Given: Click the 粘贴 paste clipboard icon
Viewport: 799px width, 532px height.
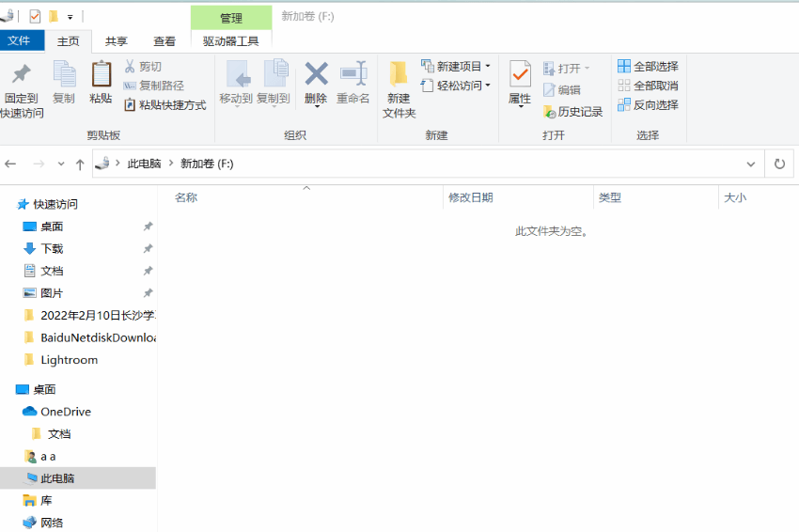Looking at the screenshot, I should pyautogui.click(x=101, y=82).
